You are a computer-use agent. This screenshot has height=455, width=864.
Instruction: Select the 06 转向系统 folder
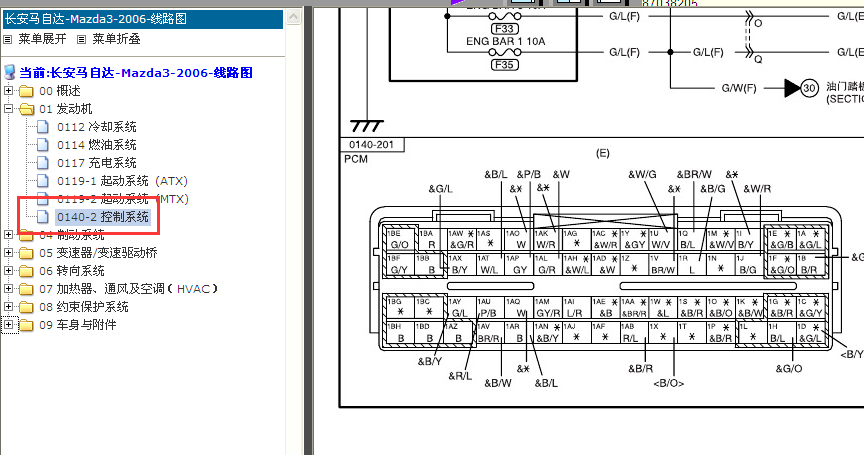coord(72,271)
